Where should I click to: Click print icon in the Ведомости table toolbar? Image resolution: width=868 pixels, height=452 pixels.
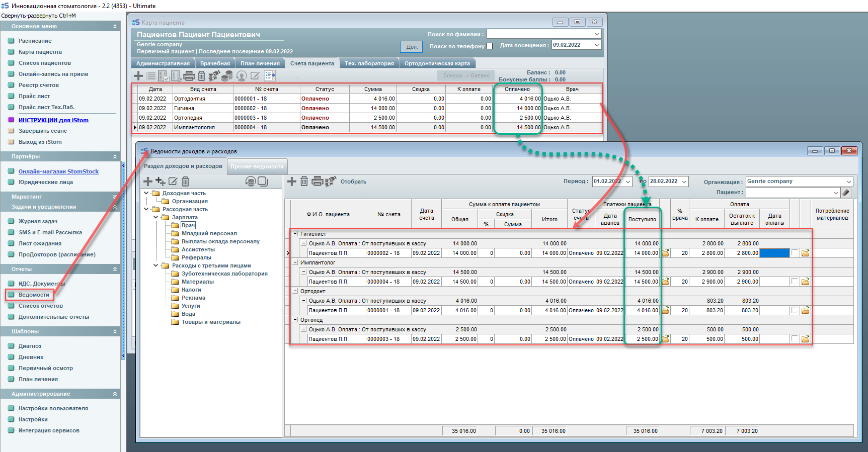click(317, 182)
